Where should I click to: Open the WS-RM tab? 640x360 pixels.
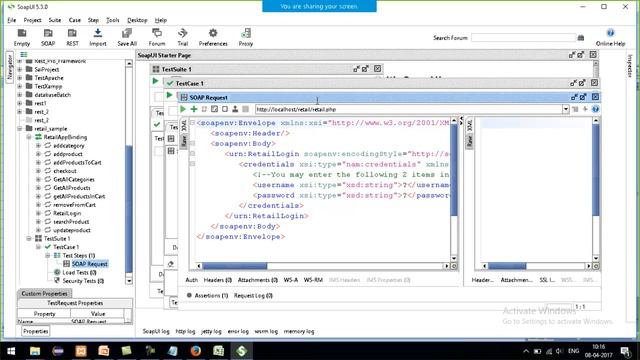[313, 280]
